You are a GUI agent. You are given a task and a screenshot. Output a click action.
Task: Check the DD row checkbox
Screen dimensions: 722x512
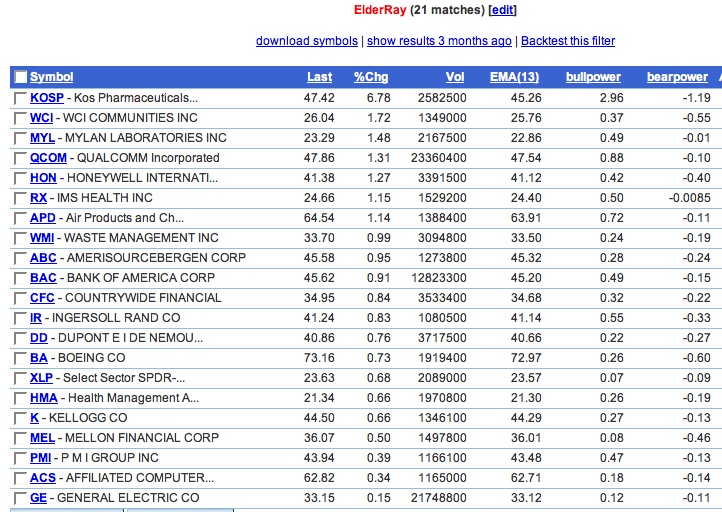click(x=20, y=338)
